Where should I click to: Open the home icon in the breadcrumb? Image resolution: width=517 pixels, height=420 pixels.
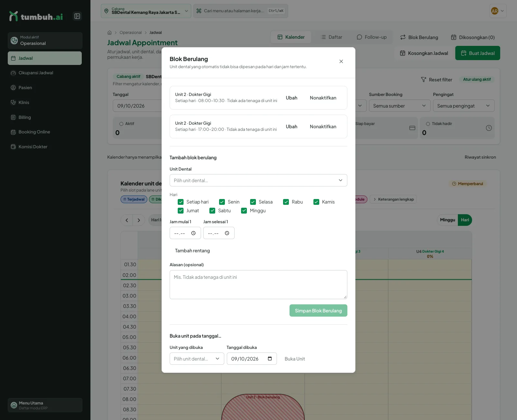tap(110, 33)
